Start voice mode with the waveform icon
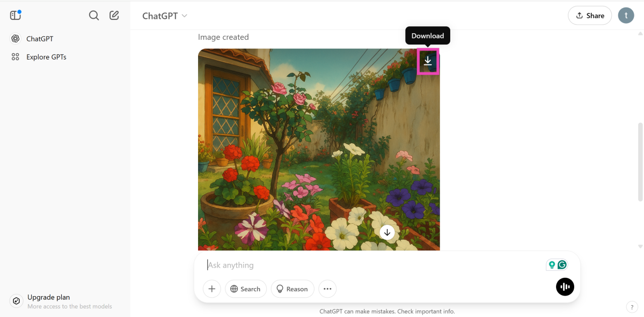 pos(565,287)
